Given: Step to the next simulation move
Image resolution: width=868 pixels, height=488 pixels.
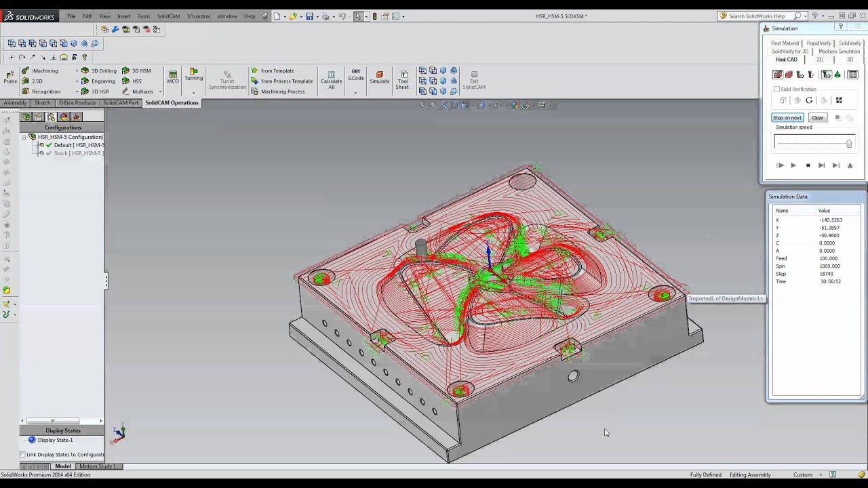Looking at the screenshot, I should coord(822,165).
